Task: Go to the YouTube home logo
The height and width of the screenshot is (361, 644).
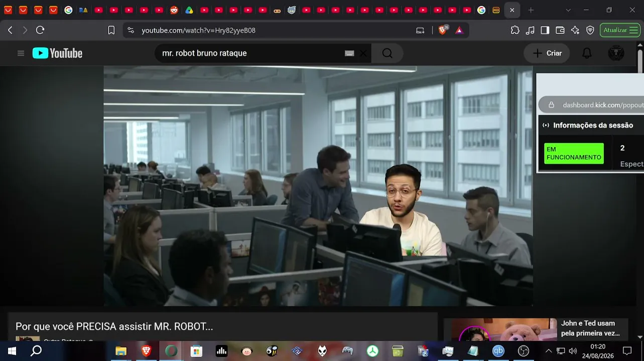Action: [x=57, y=53]
